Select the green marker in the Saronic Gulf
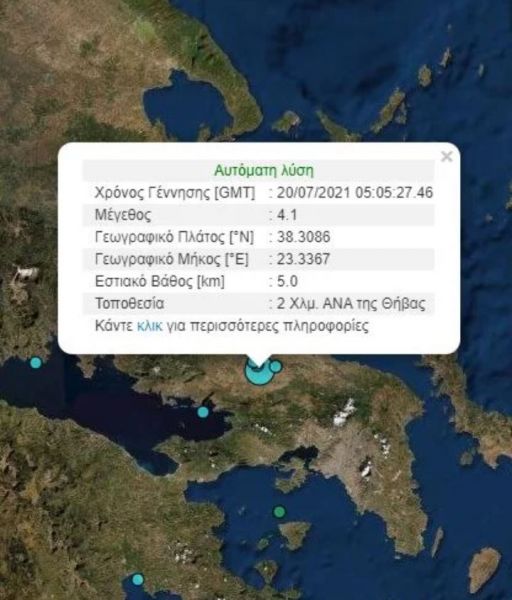 pos(279,511)
